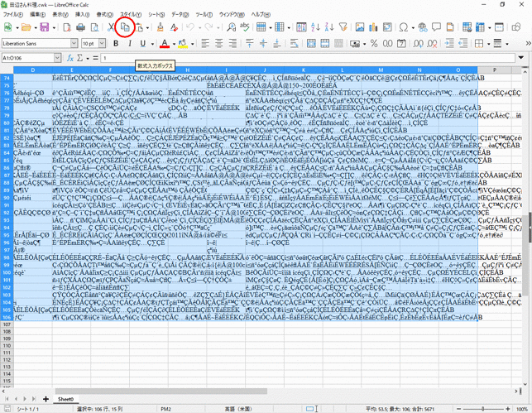This screenshot has width=532, height=413.
Task: Click the Clear Direct Formatting icon
Action: (x=174, y=27)
